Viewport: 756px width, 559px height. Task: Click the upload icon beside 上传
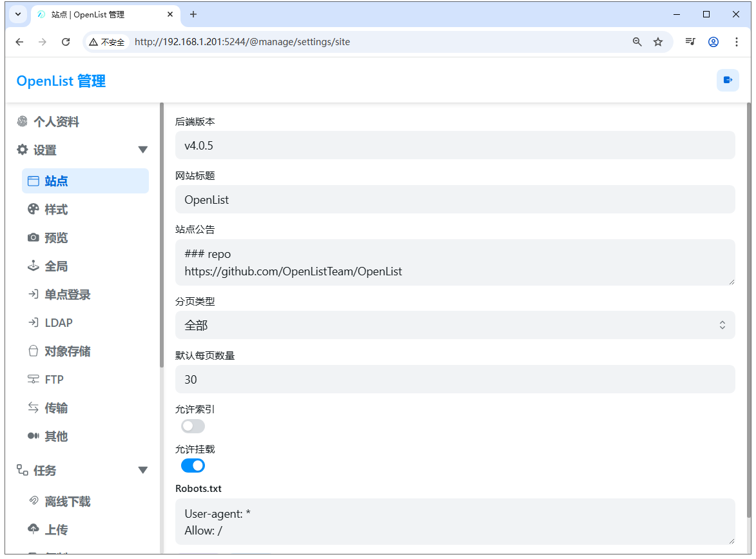point(33,529)
